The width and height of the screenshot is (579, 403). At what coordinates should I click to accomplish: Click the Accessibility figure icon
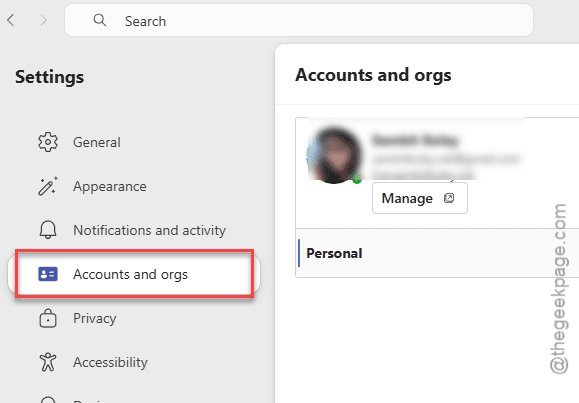click(x=48, y=362)
